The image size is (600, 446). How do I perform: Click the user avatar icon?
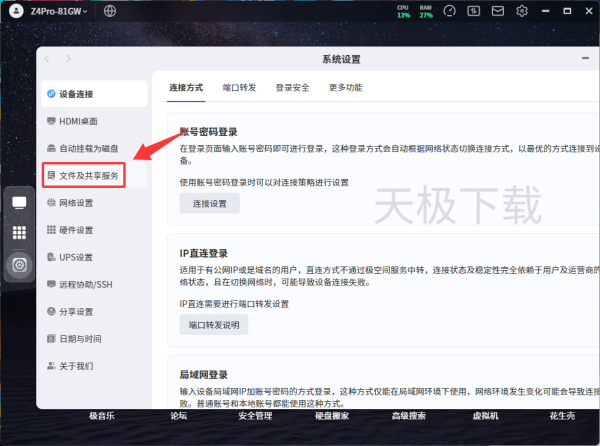point(13,11)
